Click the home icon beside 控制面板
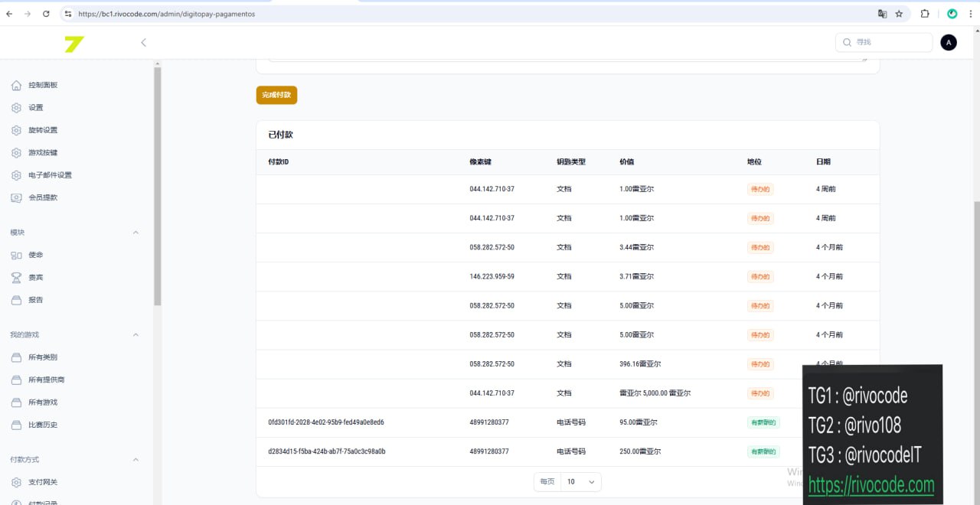Image resolution: width=980 pixels, height=505 pixels. pyautogui.click(x=17, y=86)
